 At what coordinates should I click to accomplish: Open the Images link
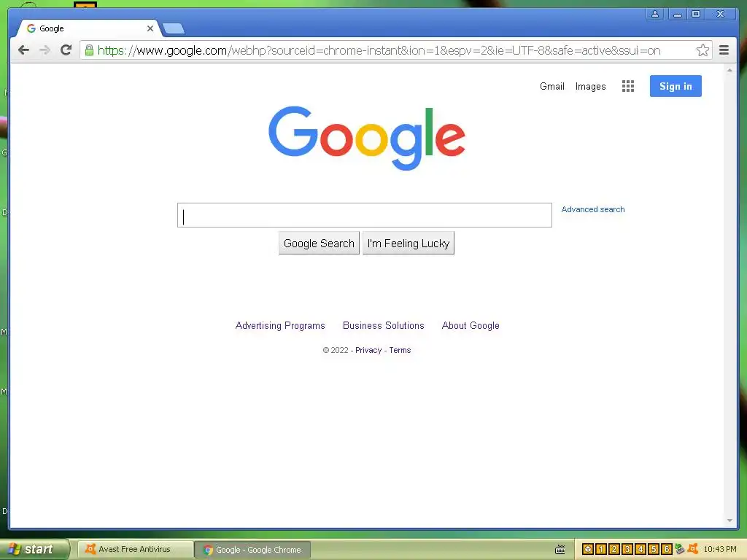pyautogui.click(x=590, y=86)
